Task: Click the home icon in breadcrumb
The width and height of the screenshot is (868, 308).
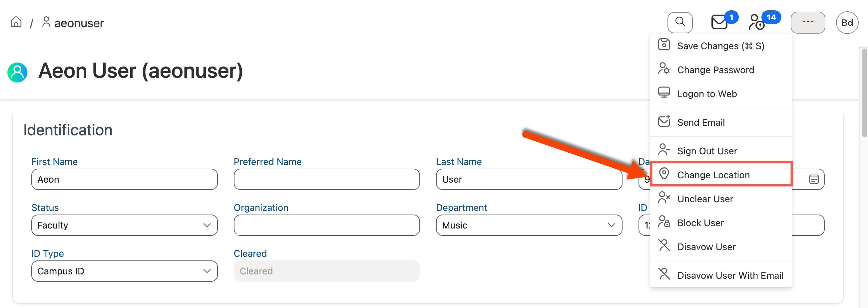Action: tap(16, 22)
